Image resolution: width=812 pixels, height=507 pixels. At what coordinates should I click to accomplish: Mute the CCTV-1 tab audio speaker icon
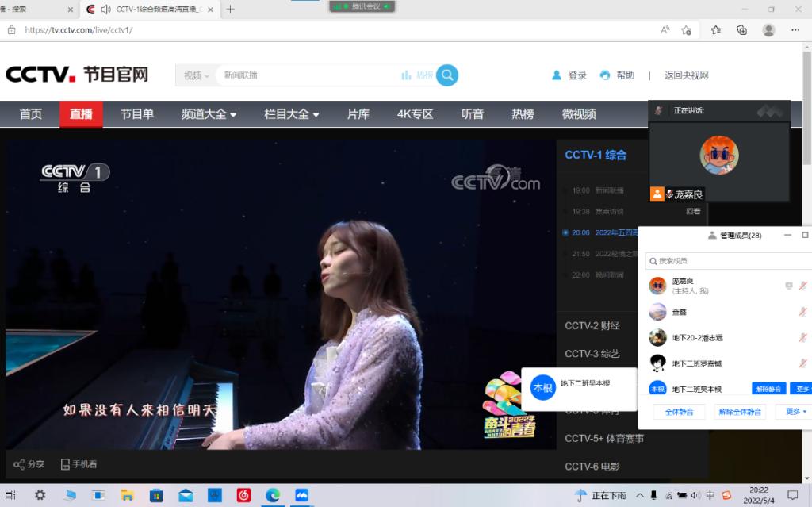point(105,10)
